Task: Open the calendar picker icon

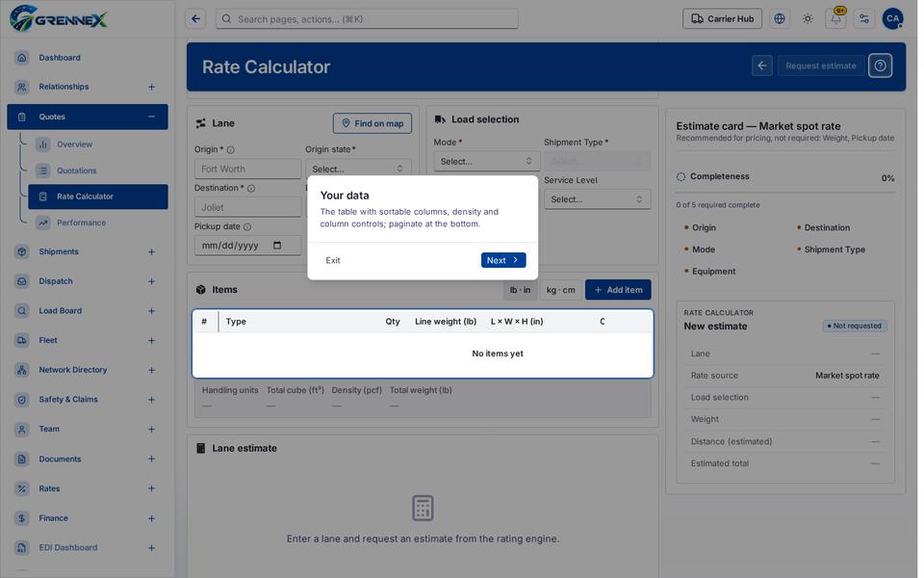Action: [x=277, y=246]
